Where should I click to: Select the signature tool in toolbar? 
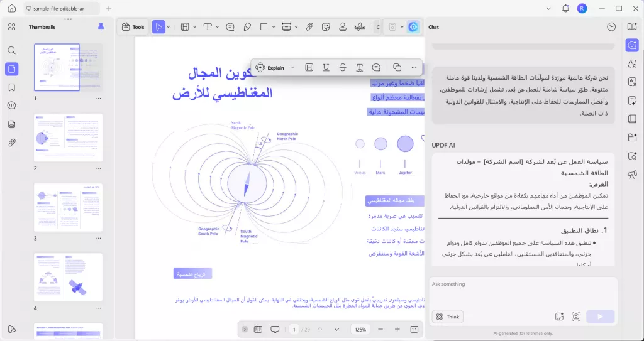point(360,27)
